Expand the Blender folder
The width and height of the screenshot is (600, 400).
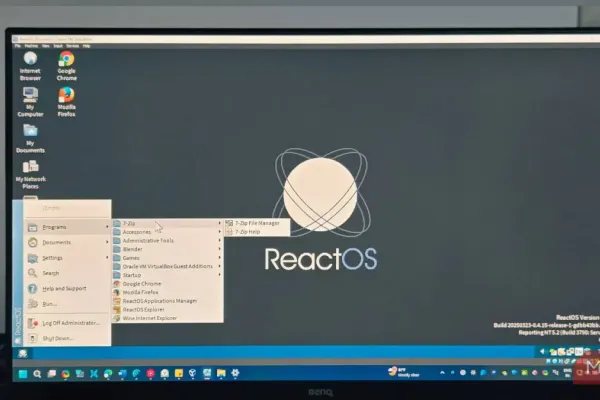click(168, 249)
